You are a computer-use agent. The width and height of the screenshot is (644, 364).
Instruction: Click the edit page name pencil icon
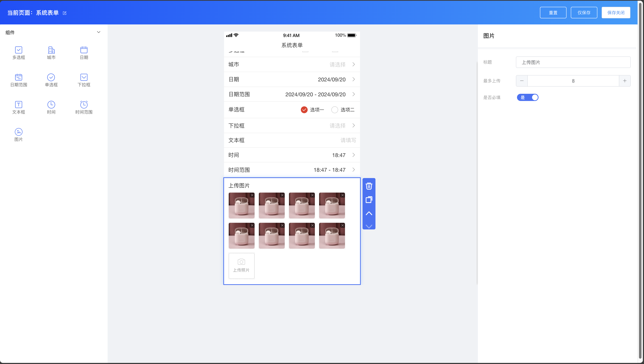coord(65,13)
